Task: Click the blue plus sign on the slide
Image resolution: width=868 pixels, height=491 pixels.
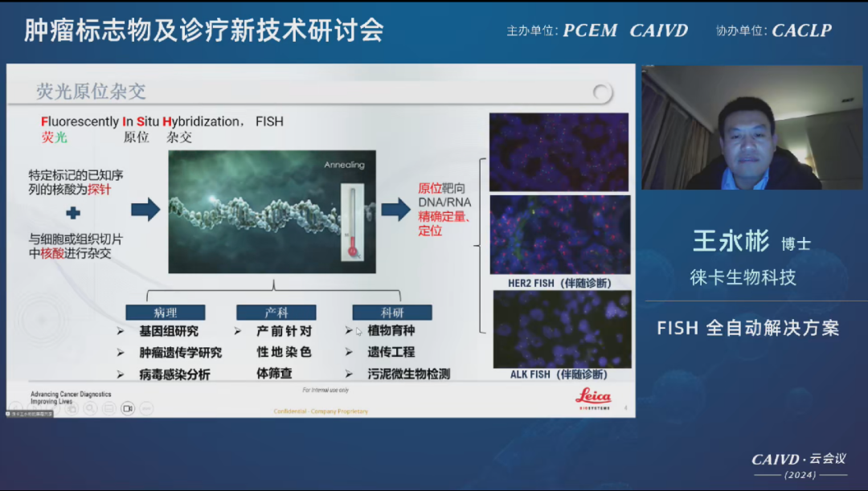Action: [x=73, y=213]
